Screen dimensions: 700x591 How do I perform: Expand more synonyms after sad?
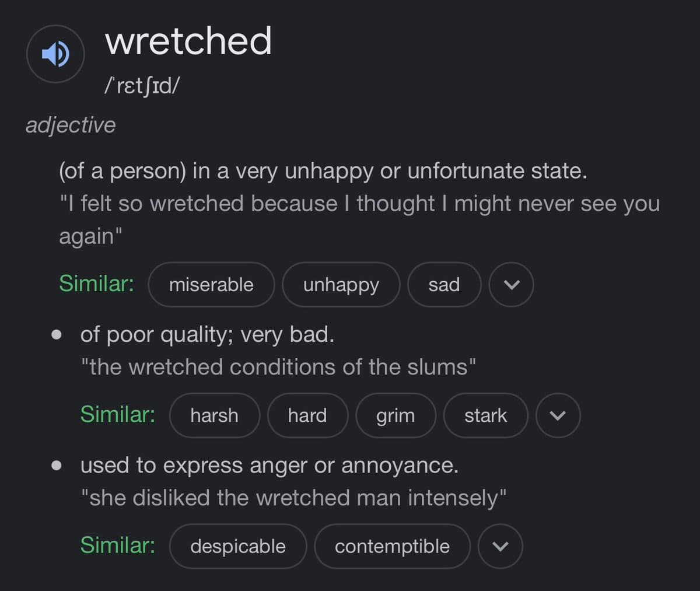click(x=511, y=285)
